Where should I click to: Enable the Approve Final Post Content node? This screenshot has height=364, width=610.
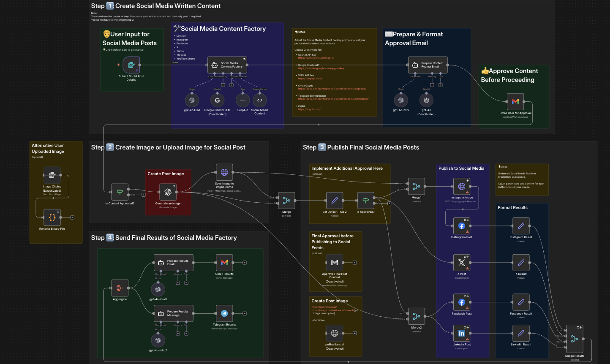(x=335, y=262)
